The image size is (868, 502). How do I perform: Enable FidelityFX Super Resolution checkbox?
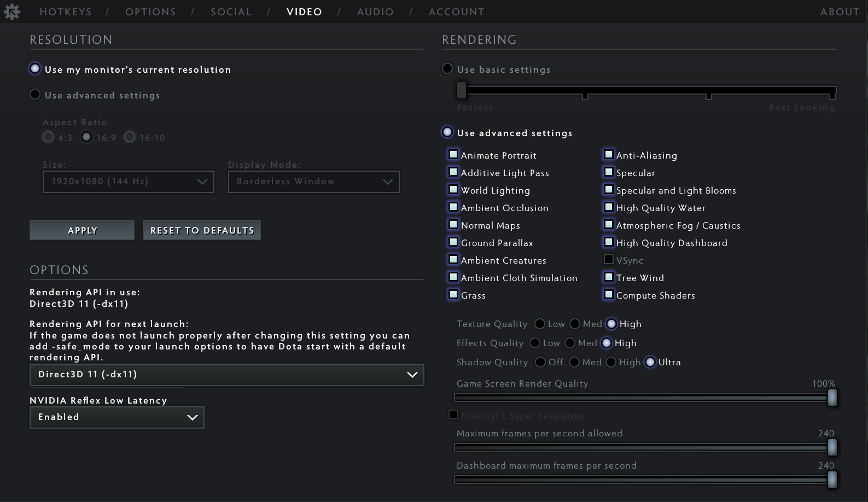click(x=453, y=415)
